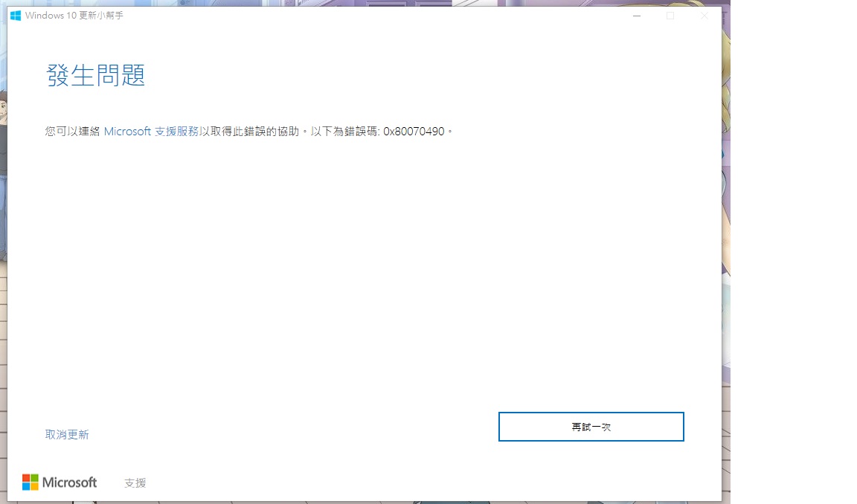Click the error code 0x80070490 text

(414, 132)
